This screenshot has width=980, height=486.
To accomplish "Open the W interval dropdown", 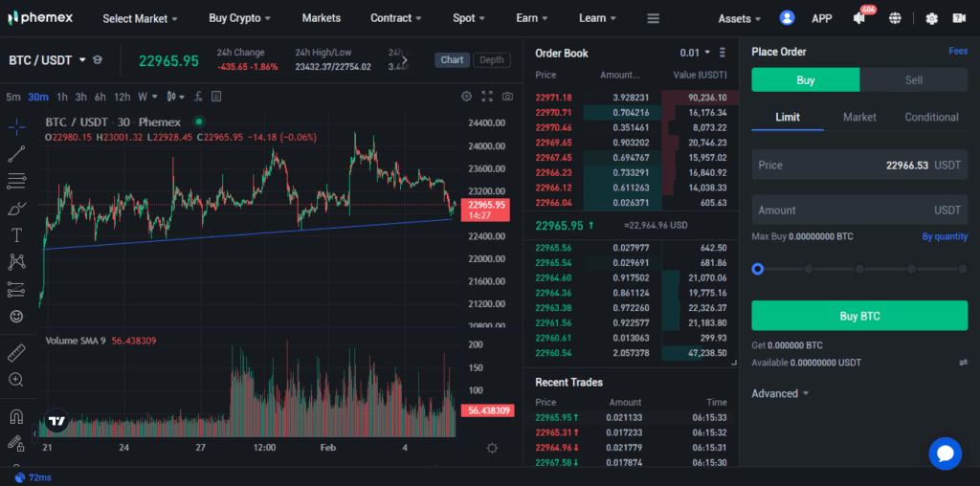I will 147,97.
